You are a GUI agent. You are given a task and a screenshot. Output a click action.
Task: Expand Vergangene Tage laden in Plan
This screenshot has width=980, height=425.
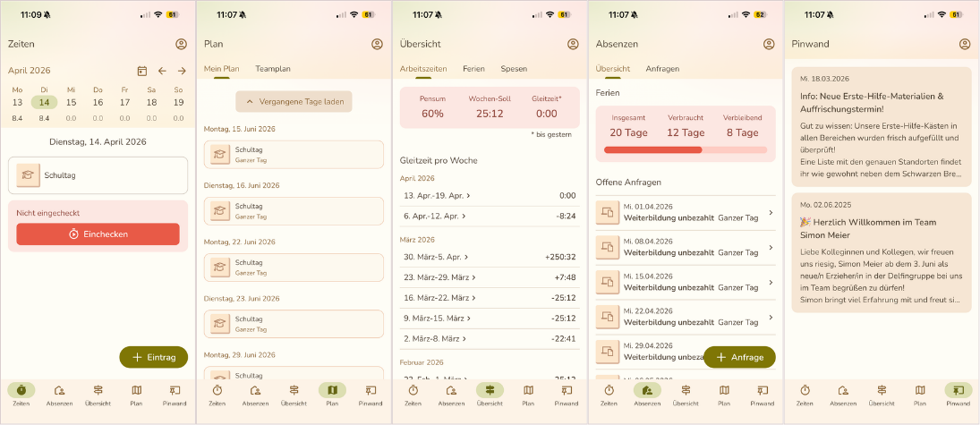pyautogui.click(x=294, y=102)
